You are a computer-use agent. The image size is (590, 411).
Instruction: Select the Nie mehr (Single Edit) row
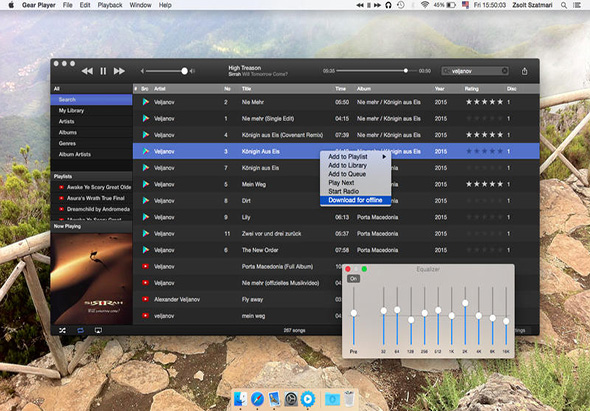point(336,119)
